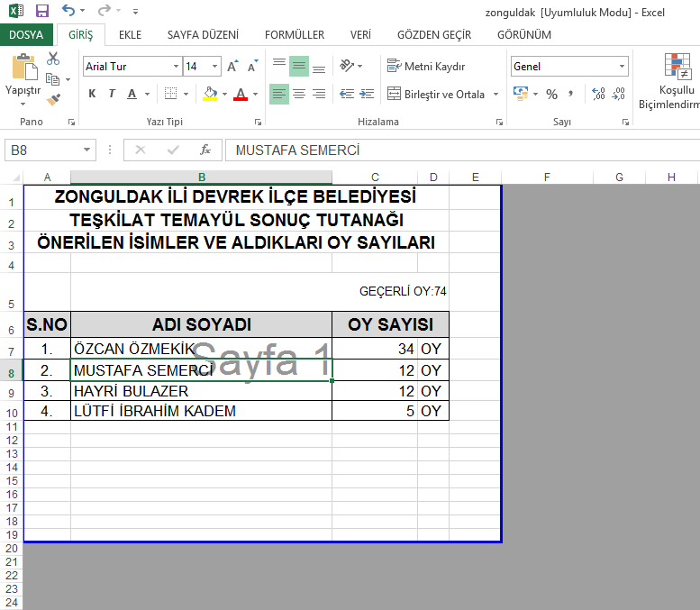Image resolution: width=700 pixels, height=610 pixels.
Task: Click the percent style icon
Action: (551, 95)
